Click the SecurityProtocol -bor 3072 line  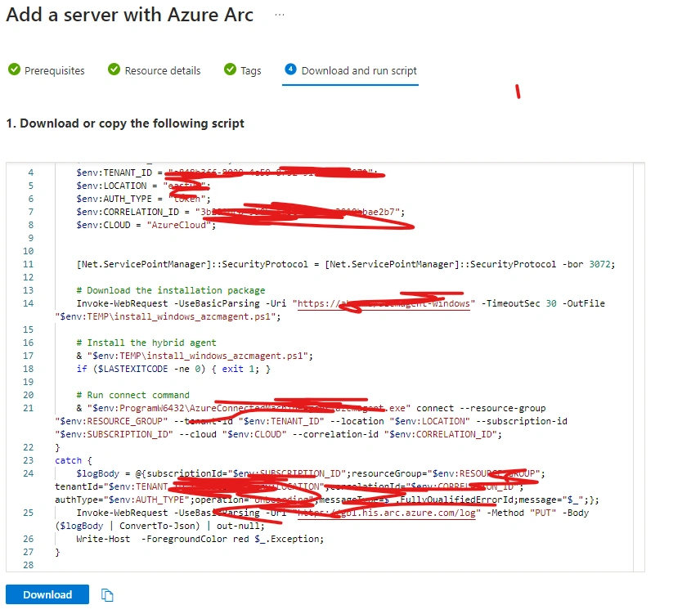[x=346, y=264]
